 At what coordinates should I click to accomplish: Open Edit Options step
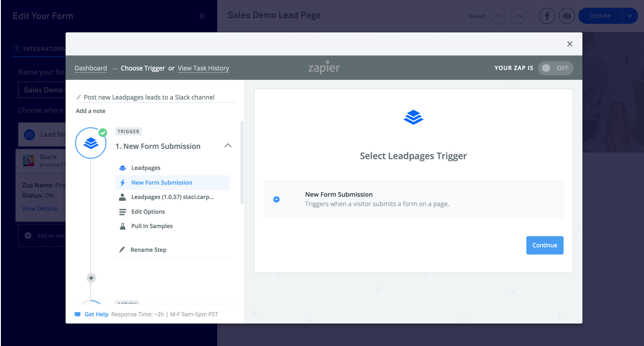click(x=172, y=212)
